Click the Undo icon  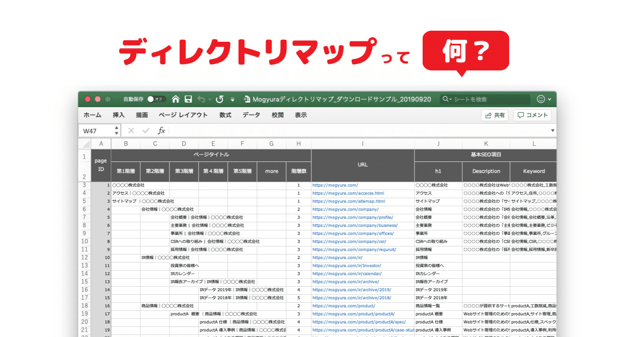tap(201, 99)
